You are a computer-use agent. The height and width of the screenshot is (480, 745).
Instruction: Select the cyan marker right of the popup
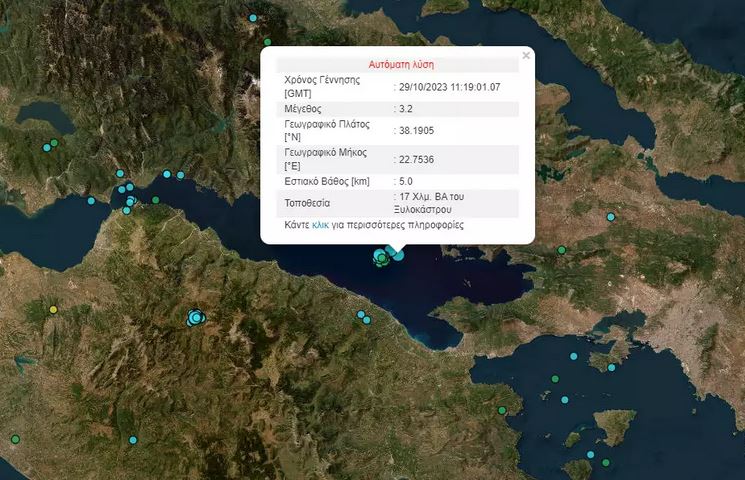[611, 217]
